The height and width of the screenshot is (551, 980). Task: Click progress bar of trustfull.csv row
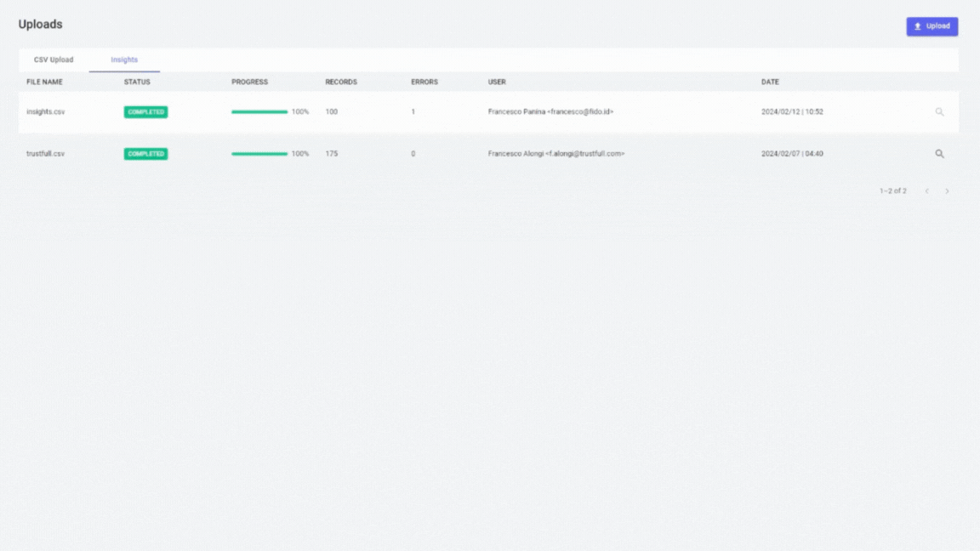coord(259,154)
